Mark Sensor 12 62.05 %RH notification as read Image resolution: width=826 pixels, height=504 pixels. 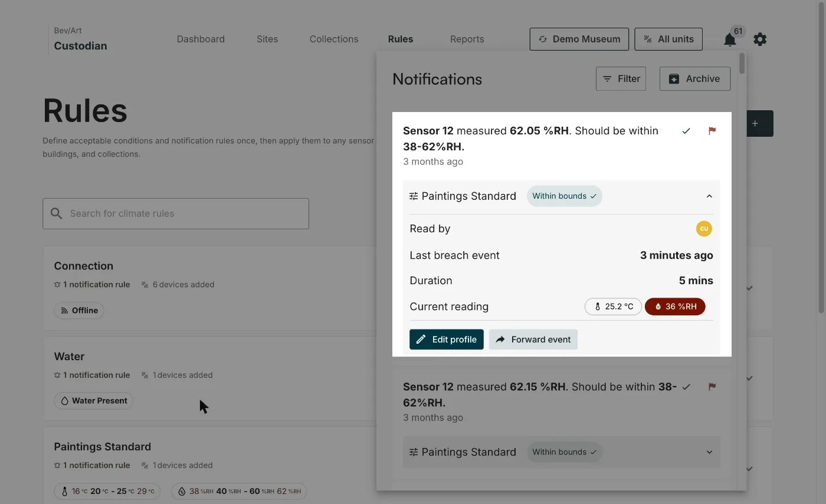click(x=686, y=131)
